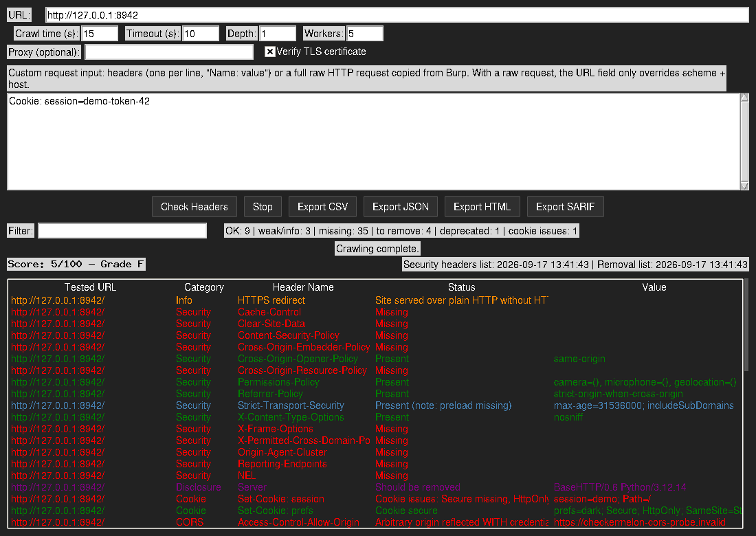
Task: Click the Crawling complete status label
Action: coord(377,249)
